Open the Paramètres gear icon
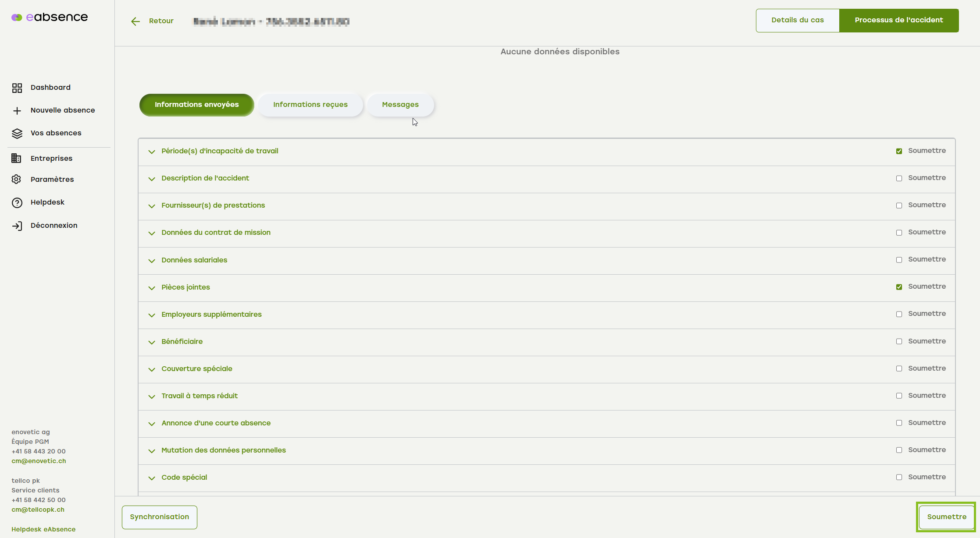The image size is (980, 538). tap(16, 179)
